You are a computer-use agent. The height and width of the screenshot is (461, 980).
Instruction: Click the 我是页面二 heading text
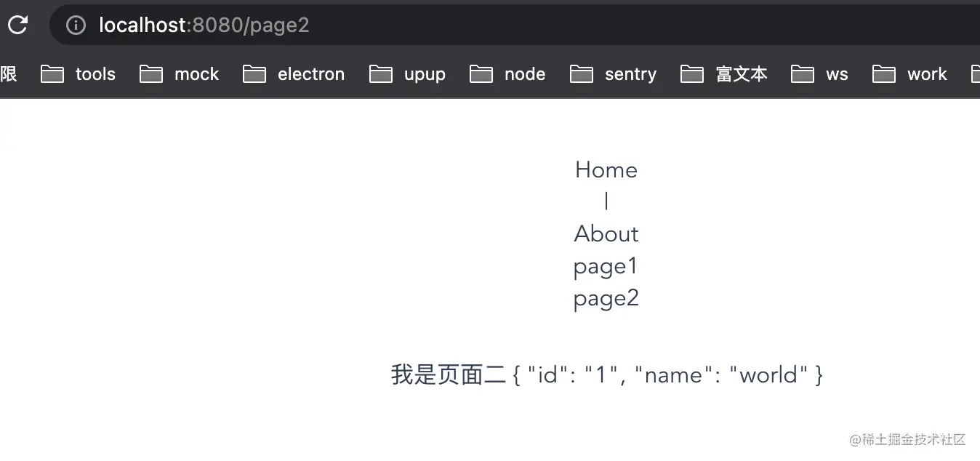447,375
